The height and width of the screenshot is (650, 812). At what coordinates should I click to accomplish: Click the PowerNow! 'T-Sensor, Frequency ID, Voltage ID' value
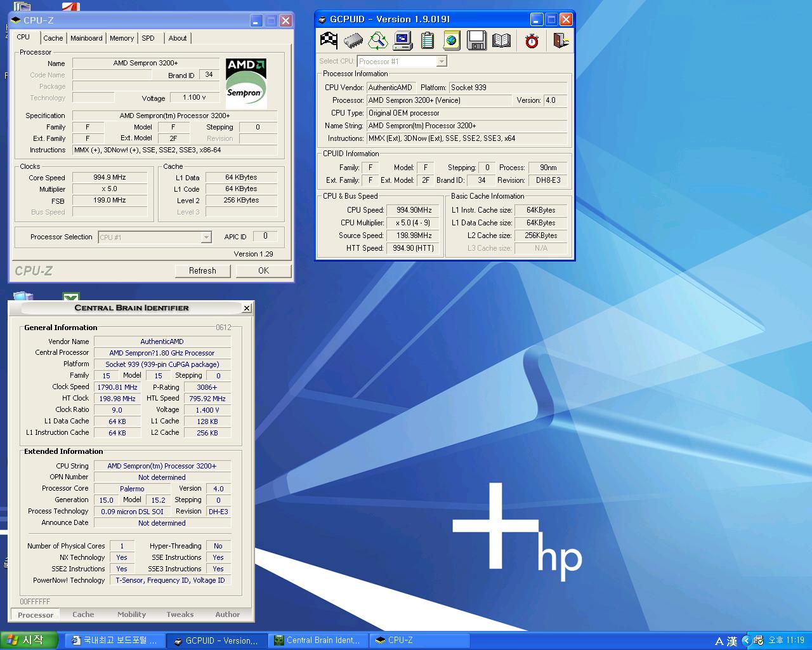coord(170,580)
